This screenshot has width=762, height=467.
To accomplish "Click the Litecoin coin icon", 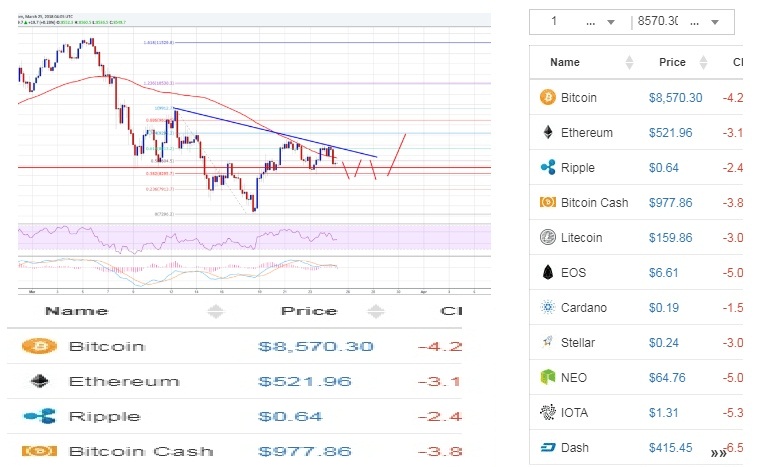I will 547,238.
